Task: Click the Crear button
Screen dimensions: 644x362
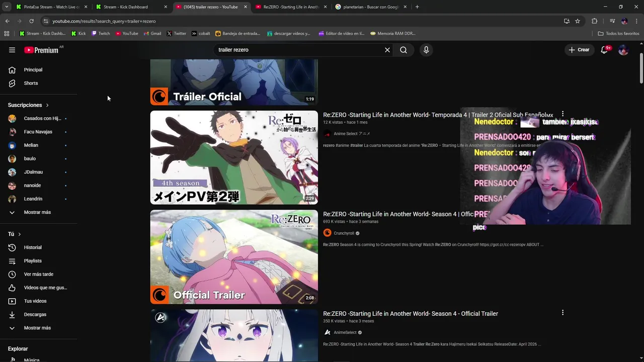Action: click(579, 50)
